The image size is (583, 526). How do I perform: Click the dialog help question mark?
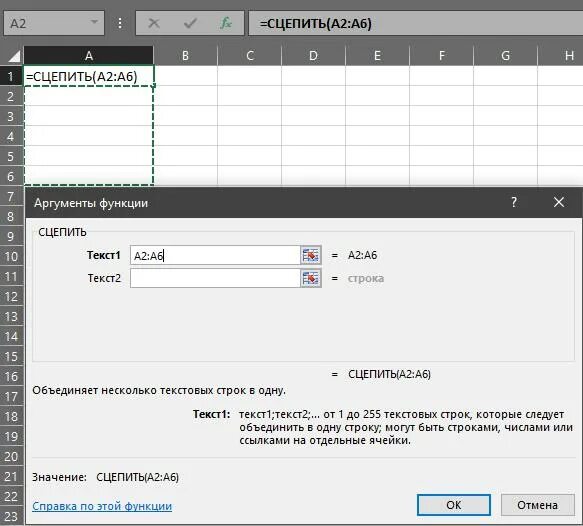point(514,202)
